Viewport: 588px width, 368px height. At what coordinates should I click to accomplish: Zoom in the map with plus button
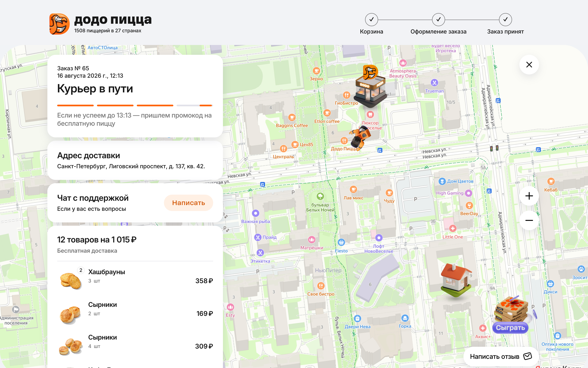pyautogui.click(x=529, y=196)
